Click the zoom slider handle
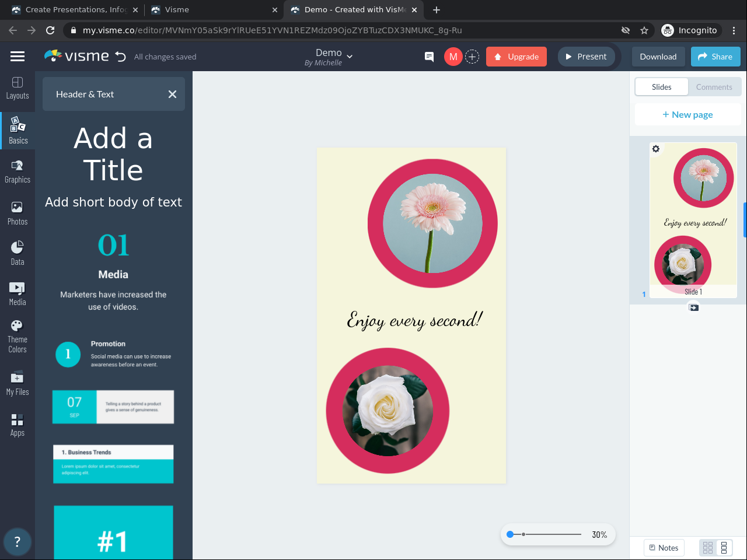747x560 pixels. (510, 534)
